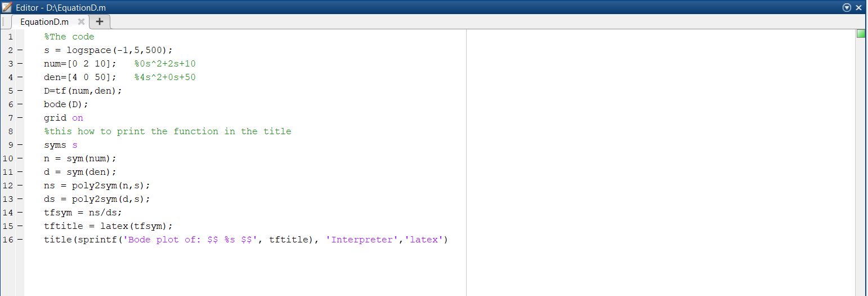Set a breakpoint at line 14 dash
868x296 pixels.
(x=20, y=213)
